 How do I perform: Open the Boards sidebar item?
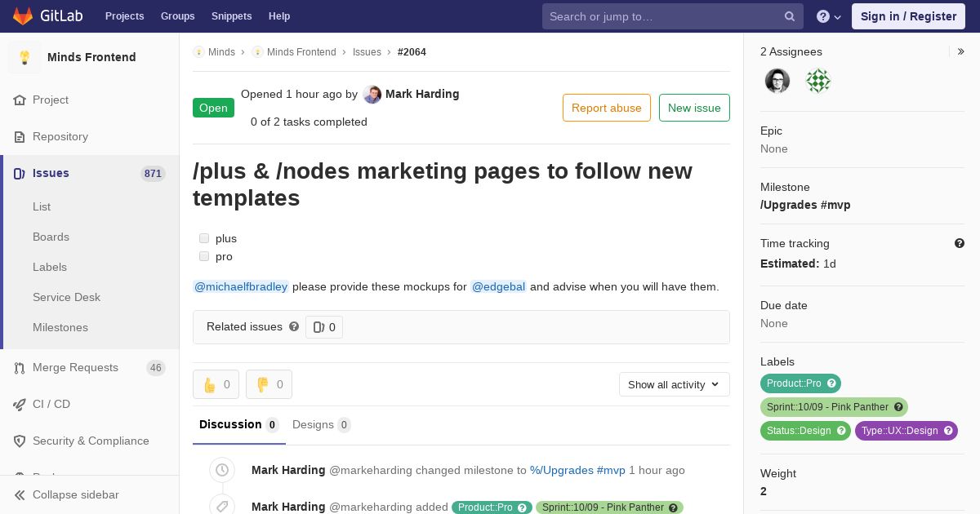pos(51,237)
